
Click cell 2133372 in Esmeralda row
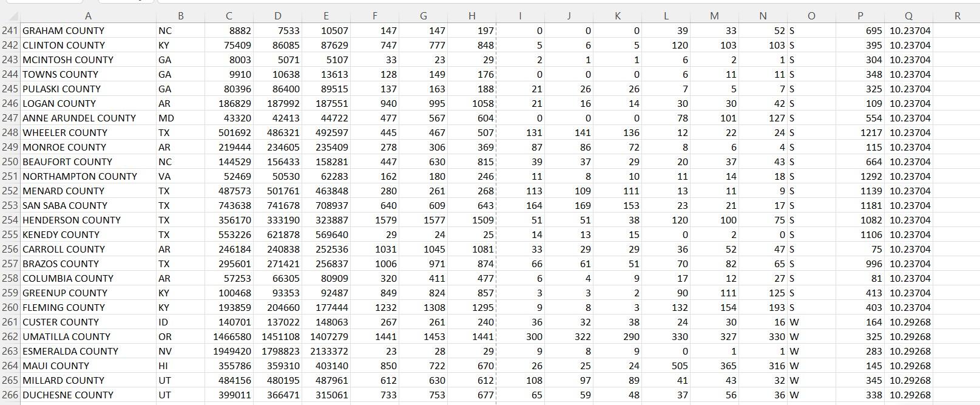pyautogui.click(x=326, y=351)
